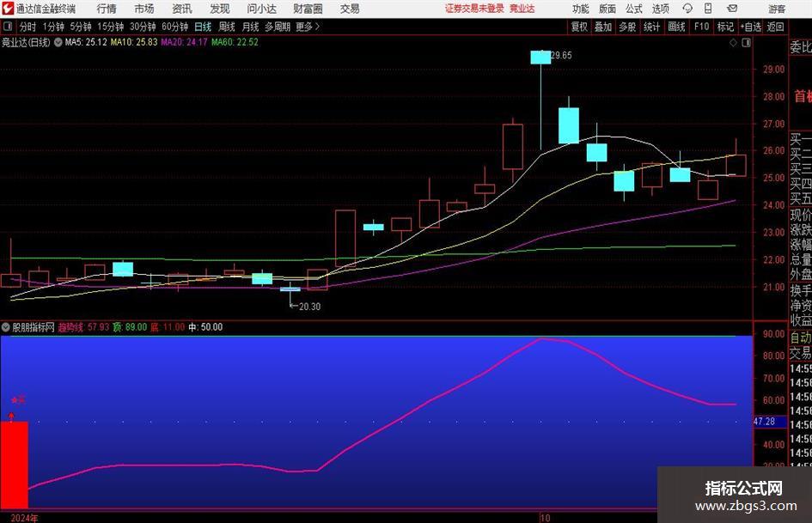This screenshot has height=523, width=812.
Task: Expand the 更多 periods dropdown
Action: pyautogui.click(x=308, y=27)
